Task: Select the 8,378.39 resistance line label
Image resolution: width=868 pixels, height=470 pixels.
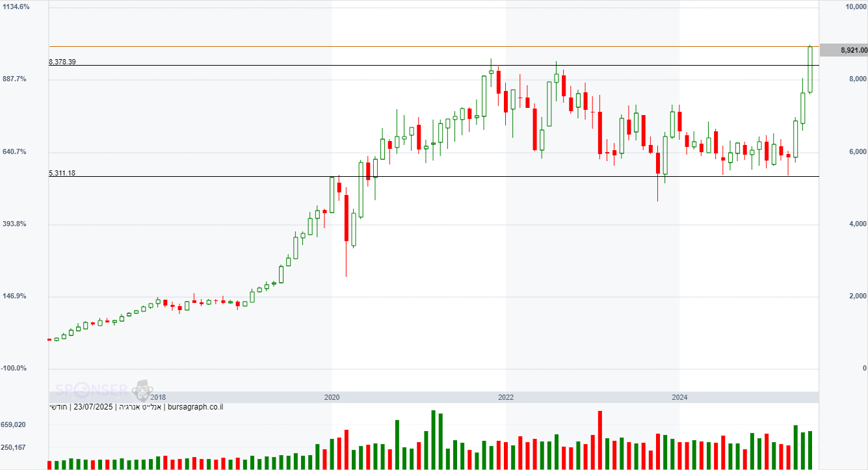Action: pyautogui.click(x=62, y=62)
